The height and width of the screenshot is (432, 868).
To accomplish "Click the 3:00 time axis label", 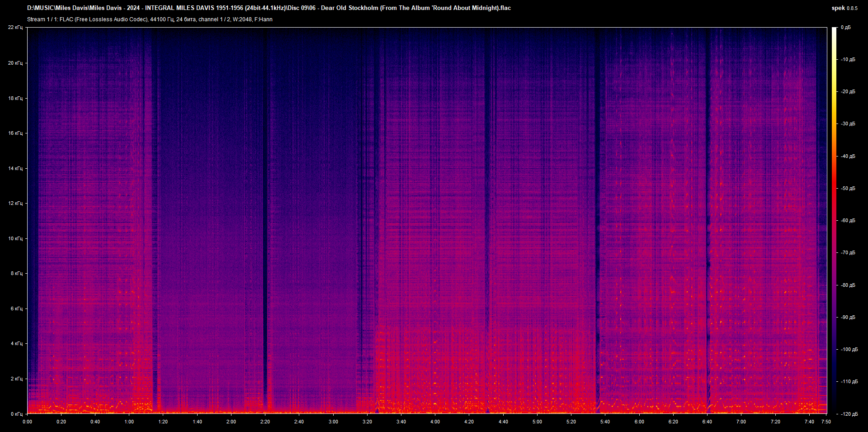I will point(333,422).
